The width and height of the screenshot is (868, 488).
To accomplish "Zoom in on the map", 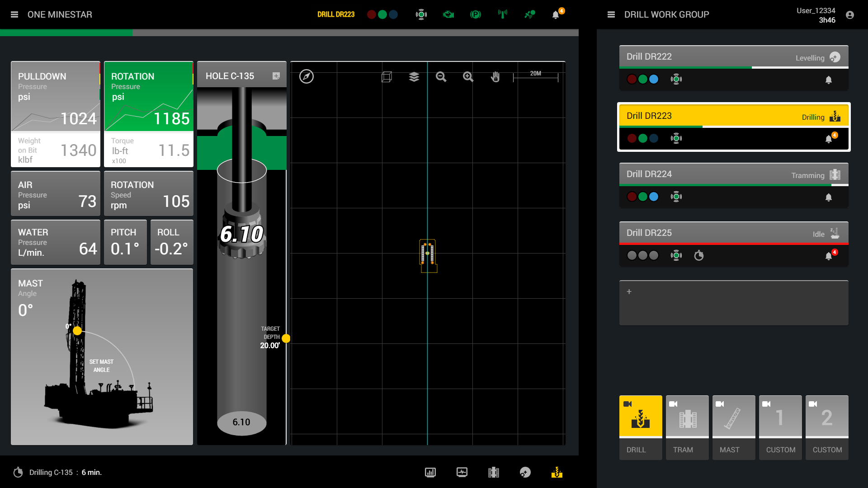I will coord(468,77).
